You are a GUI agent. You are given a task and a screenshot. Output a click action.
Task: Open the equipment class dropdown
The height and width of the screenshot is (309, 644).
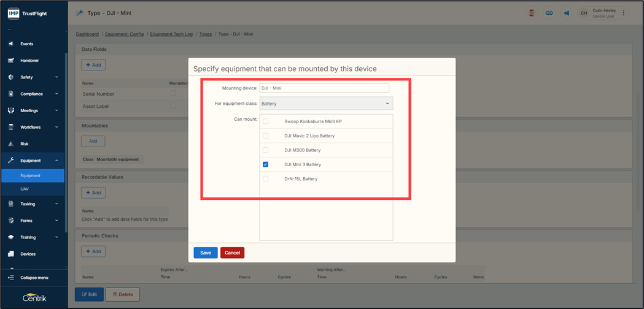click(326, 104)
